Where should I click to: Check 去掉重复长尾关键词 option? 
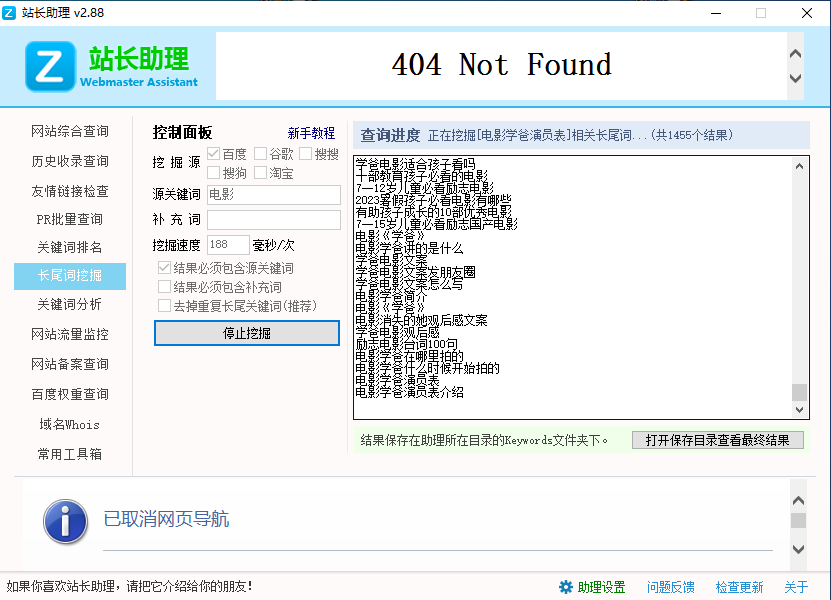click(165, 306)
